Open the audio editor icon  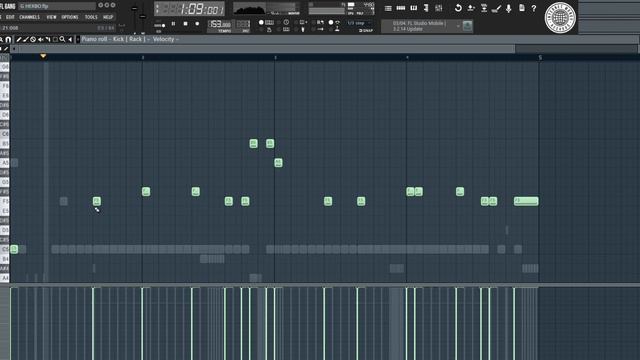point(496,8)
